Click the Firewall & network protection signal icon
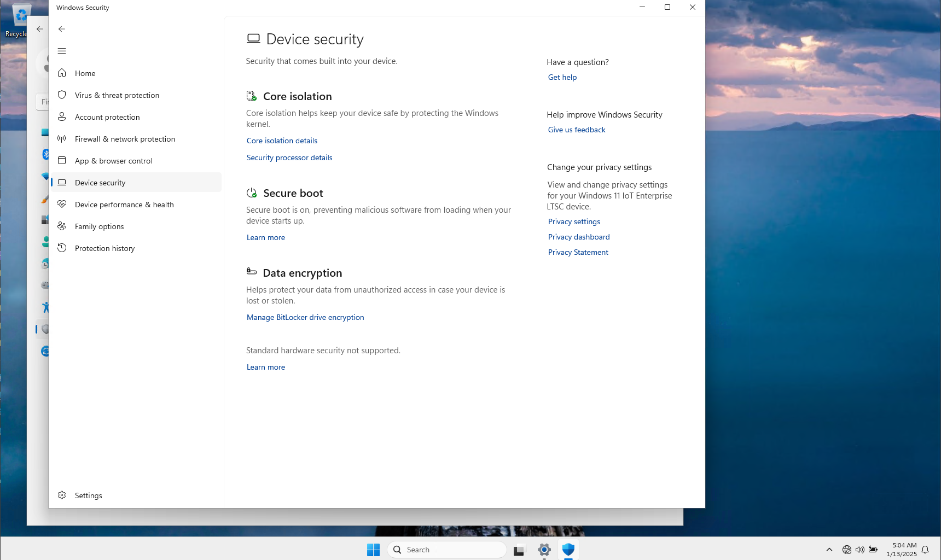 (62, 138)
